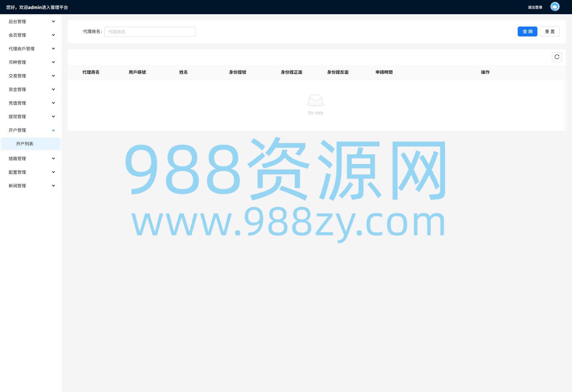Expand the 提现管理 menu
This screenshot has height=392, width=572.
coord(31,117)
